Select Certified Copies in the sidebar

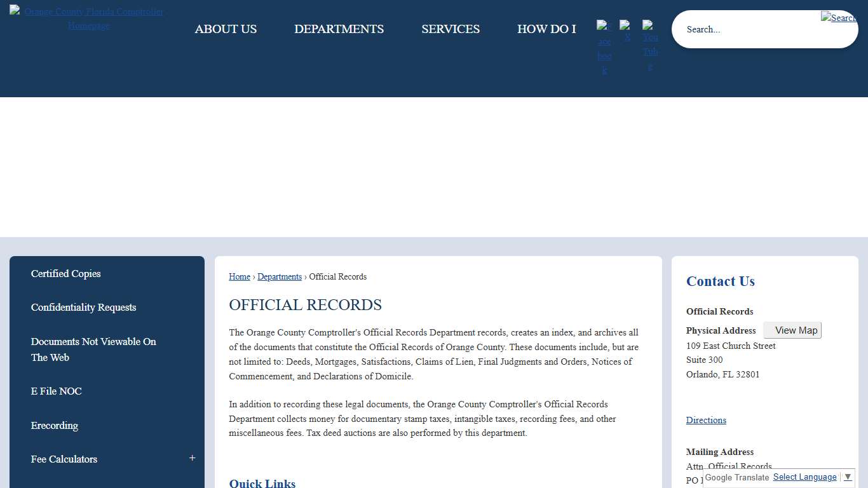(65, 273)
